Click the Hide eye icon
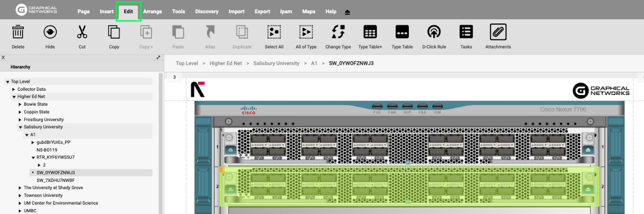The image size is (644, 214). coord(50,32)
